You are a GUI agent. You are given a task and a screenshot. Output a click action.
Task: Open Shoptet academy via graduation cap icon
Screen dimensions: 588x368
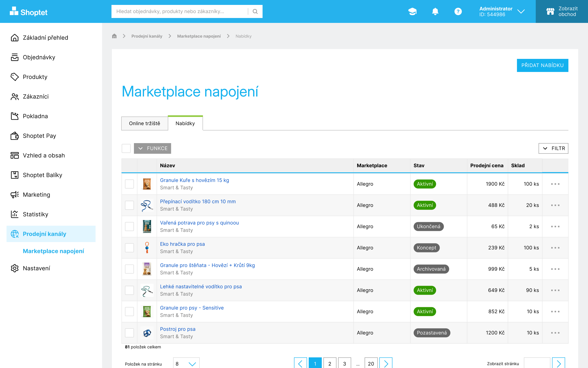coord(412,11)
